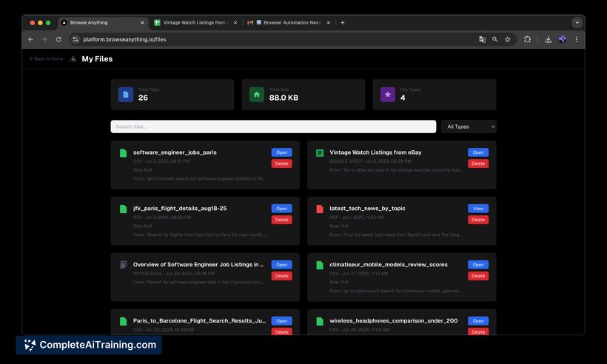Close the Browse Anything tab
Image resolution: width=607 pixels, height=364 pixels.
click(142, 22)
